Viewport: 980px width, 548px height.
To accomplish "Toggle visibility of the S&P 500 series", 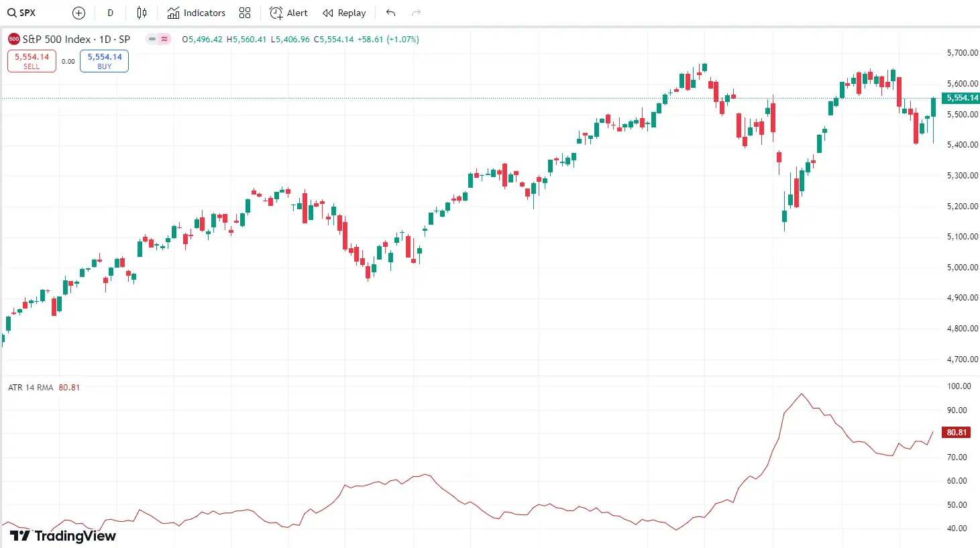I will pos(152,39).
